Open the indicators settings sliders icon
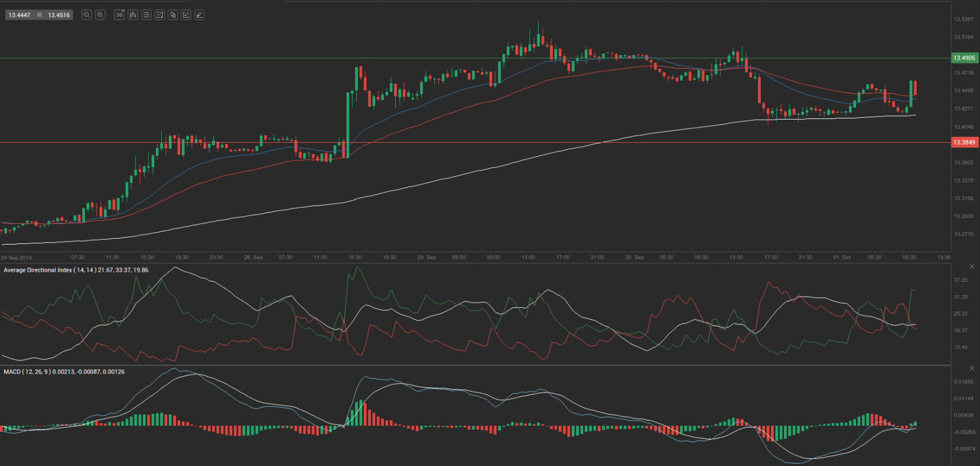The image size is (980, 466). (146, 15)
